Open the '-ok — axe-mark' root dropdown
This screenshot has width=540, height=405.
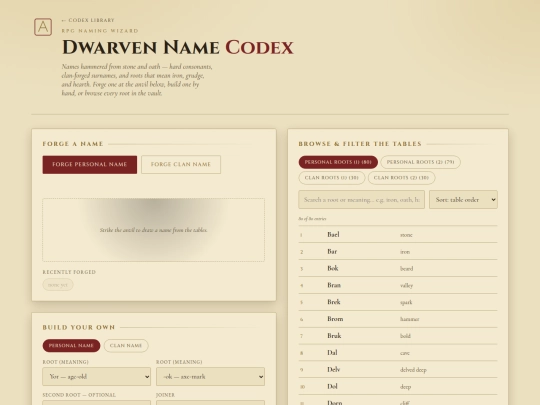tap(210, 376)
